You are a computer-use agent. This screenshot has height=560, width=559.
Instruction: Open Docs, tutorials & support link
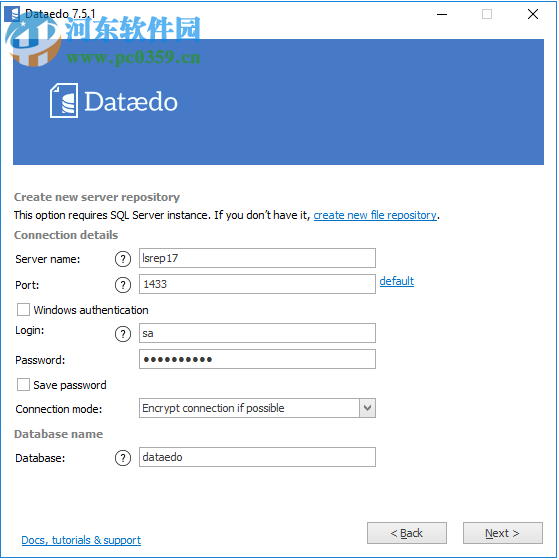(81, 540)
